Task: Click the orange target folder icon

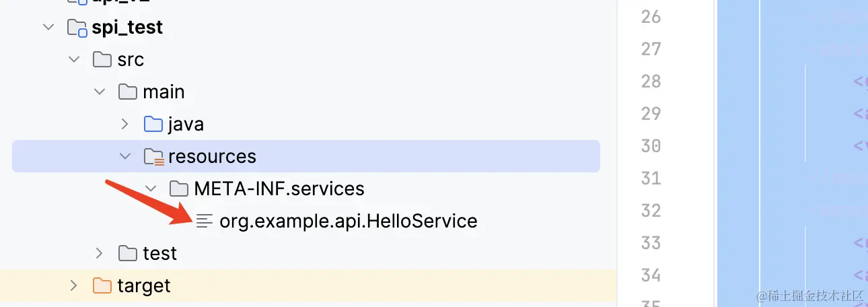Action: pos(102,286)
